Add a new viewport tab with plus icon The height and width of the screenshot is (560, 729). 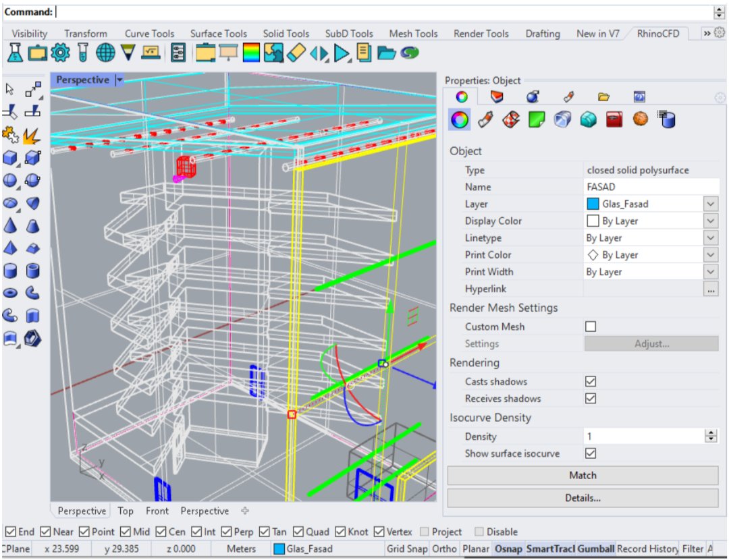coord(245,511)
